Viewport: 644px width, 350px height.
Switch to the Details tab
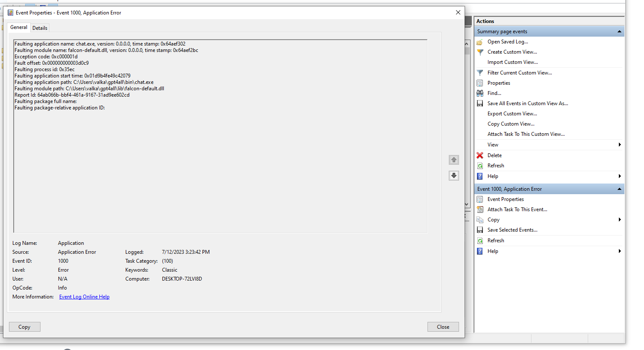point(40,28)
